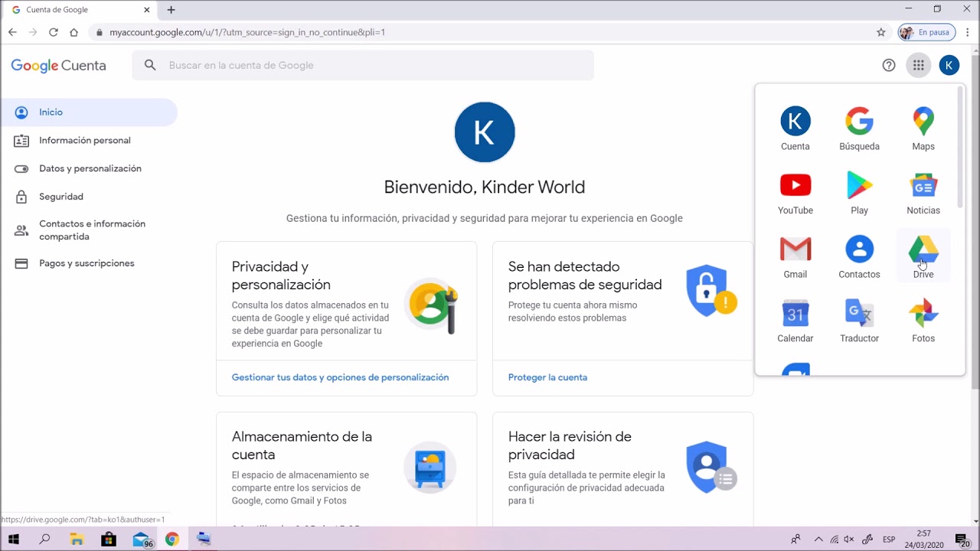Viewport: 980px width, 551px height.
Task: Open Chrome three-dot menu
Action: tap(968, 32)
